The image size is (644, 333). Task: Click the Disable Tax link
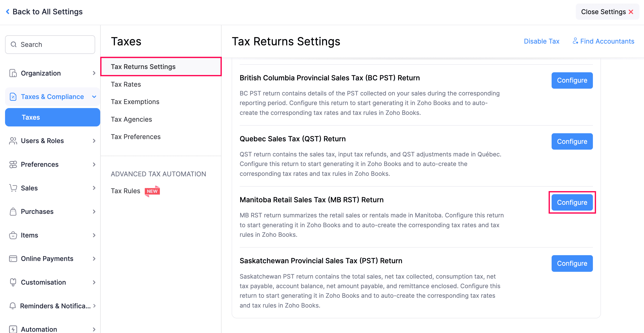tap(542, 41)
